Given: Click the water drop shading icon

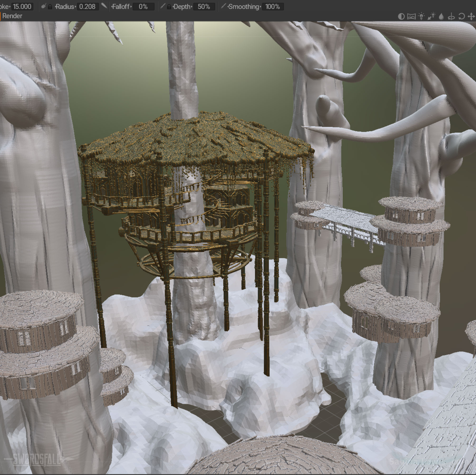Looking at the screenshot, I should [441, 16].
